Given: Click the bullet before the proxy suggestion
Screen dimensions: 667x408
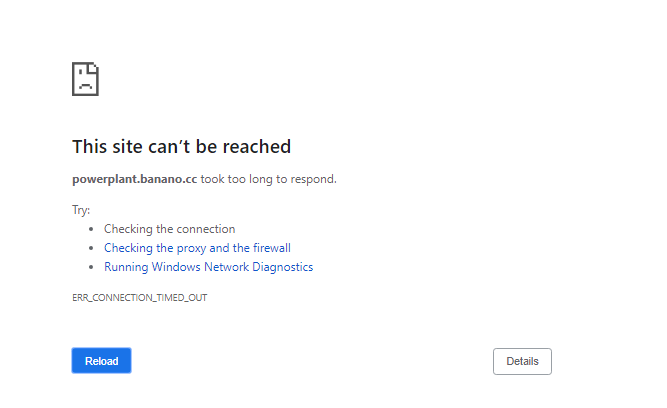Looking at the screenshot, I should [x=91, y=248].
